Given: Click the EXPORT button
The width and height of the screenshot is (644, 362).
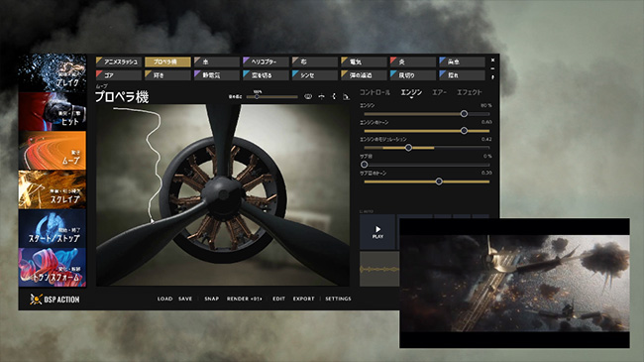Looking at the screenshot, I should click(x=303, y=299).
